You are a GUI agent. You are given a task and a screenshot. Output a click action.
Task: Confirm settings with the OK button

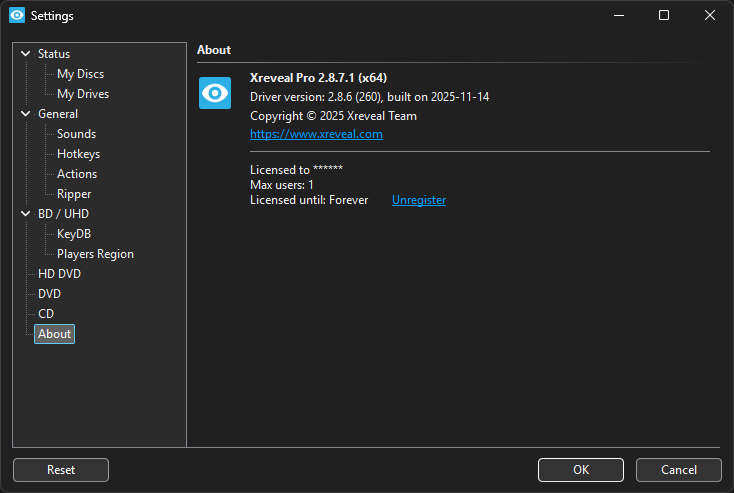pos(580,470)
